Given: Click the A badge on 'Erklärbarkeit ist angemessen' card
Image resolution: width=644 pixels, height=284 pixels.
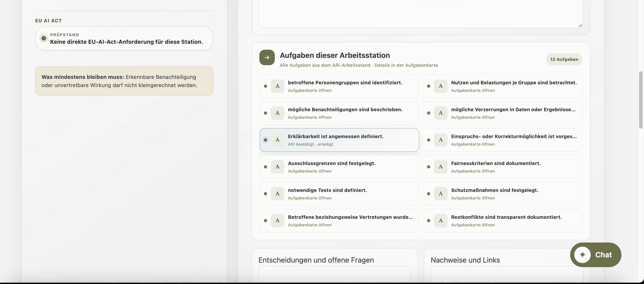Looking at the screenshot, I should click(277, 140).
